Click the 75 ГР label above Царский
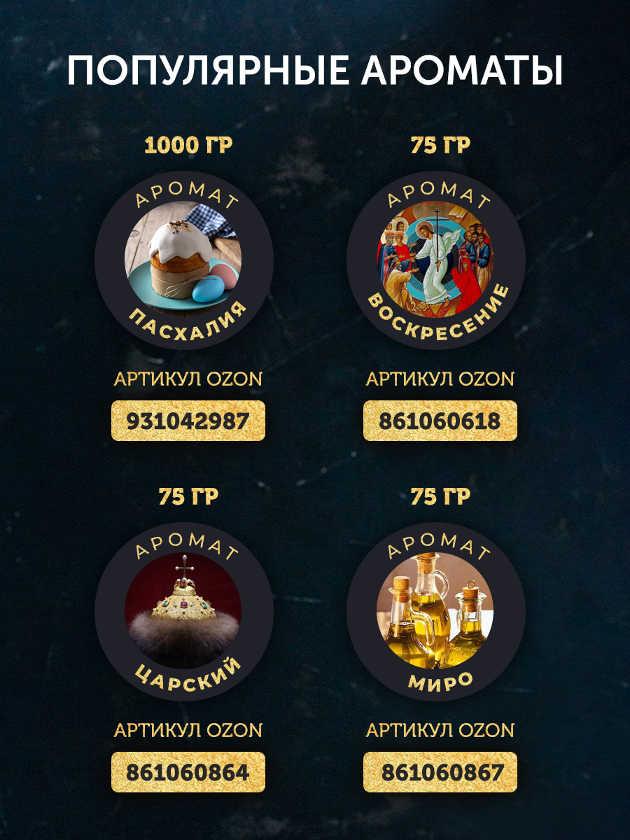This screenshot has width=630, height=840. 188,497
